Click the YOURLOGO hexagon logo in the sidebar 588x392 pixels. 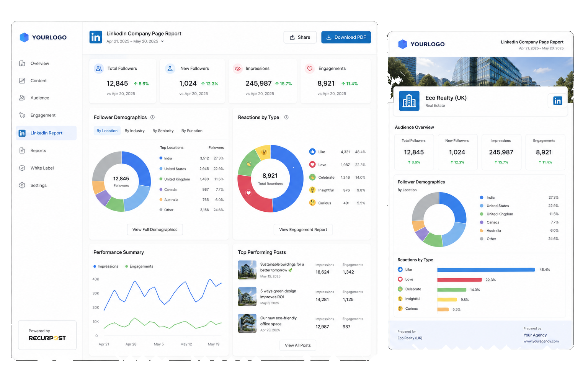click(x=24, y=37)
